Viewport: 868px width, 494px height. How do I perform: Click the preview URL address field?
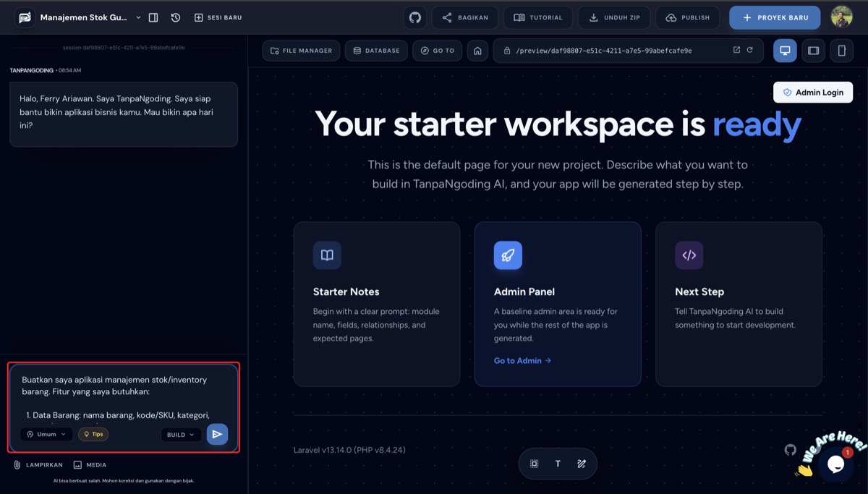click(628, 51)
